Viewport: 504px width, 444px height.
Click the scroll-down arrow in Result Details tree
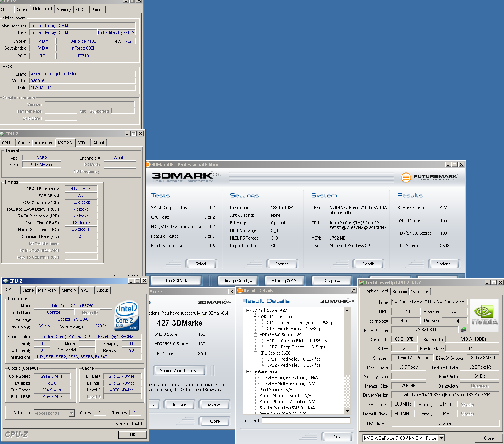tap(347, 411)
